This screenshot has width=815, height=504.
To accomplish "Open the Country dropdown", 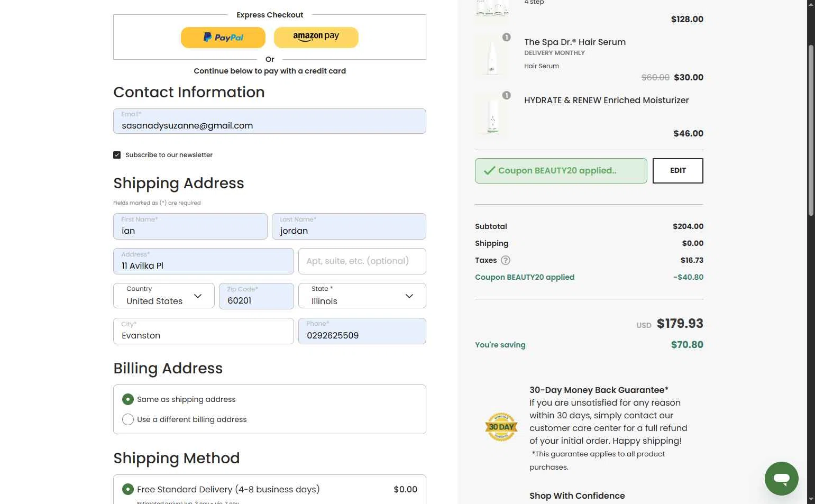I will click(x=164, y=296).
